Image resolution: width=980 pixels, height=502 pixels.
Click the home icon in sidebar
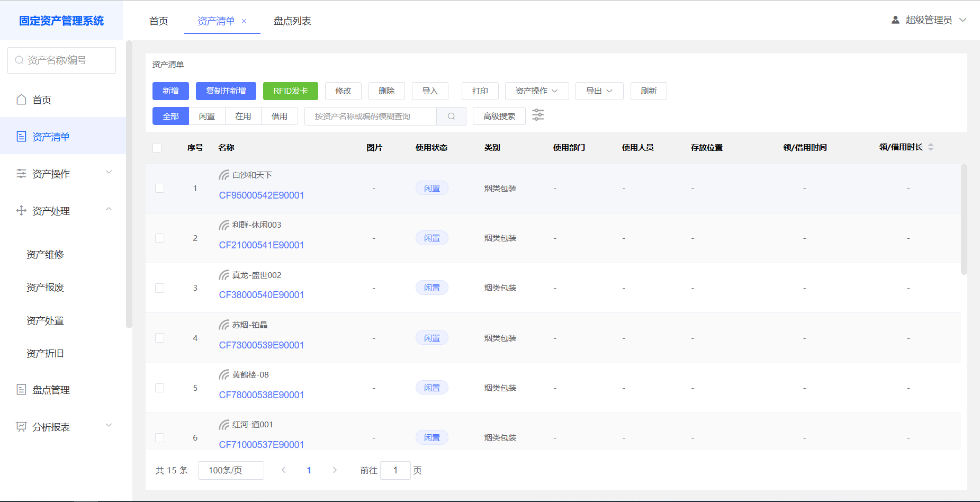(21, 100)
